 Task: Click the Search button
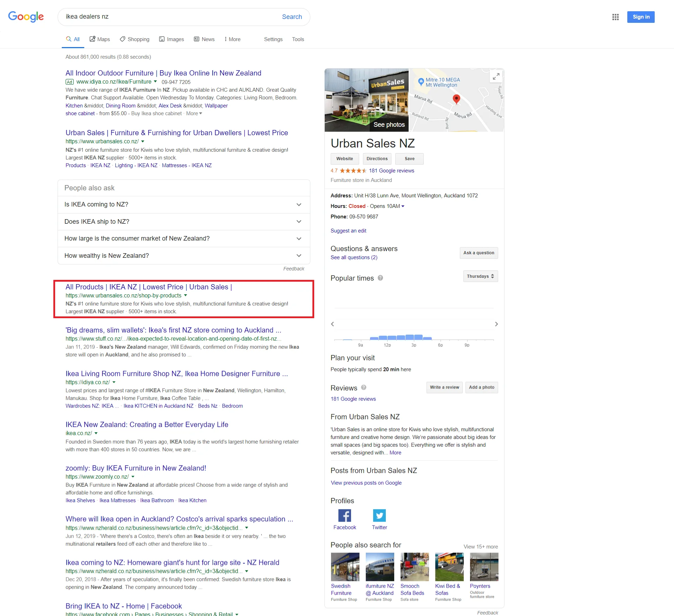click(292, 17)
